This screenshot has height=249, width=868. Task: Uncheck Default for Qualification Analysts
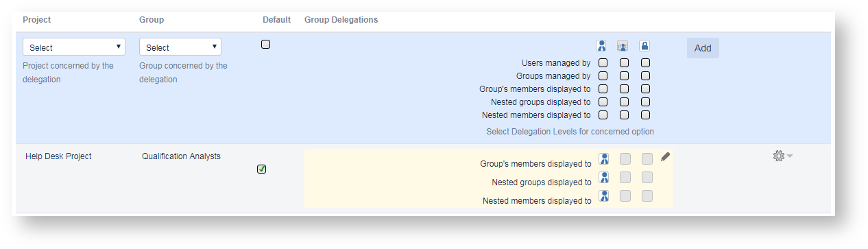click(262, 169)
